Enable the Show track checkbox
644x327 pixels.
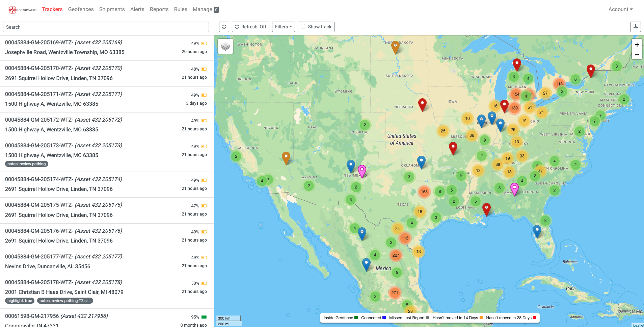[x=303, y=26]
